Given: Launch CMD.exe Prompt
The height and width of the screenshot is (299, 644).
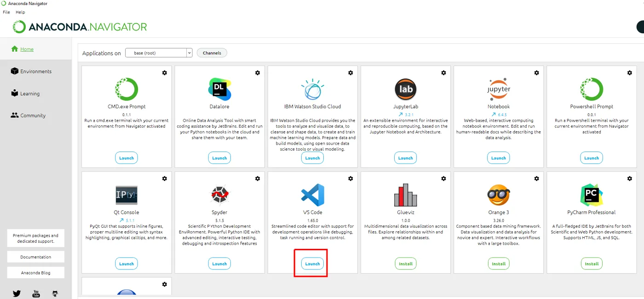Looking at the screenshot, I should (x=126, y=158).
